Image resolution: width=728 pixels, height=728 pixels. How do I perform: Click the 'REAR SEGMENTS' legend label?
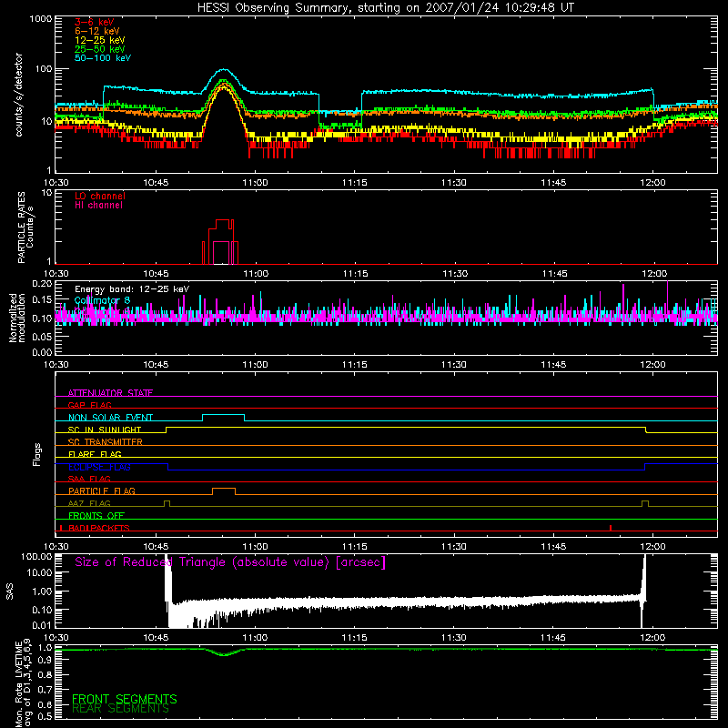click(120, 709)
